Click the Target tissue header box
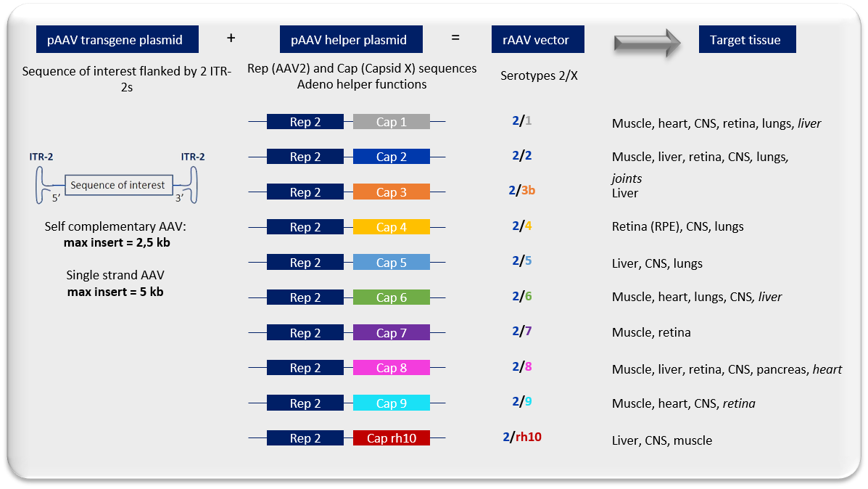The height and width of the screenshot is (489, 868). click(747, 40)
